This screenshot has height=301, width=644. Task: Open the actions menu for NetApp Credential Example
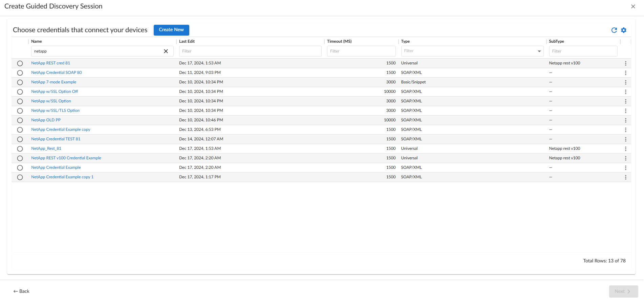click(x=625, y=168)
